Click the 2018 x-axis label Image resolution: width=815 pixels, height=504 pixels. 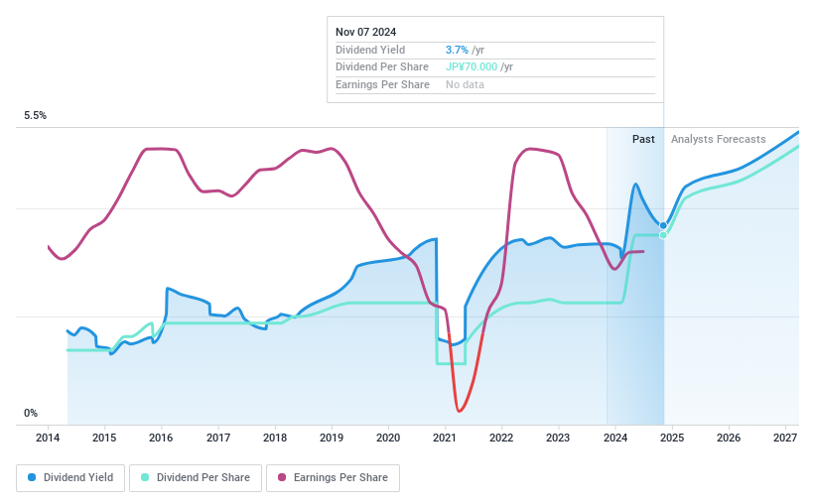pyautogui.click(x=275, y=438)
